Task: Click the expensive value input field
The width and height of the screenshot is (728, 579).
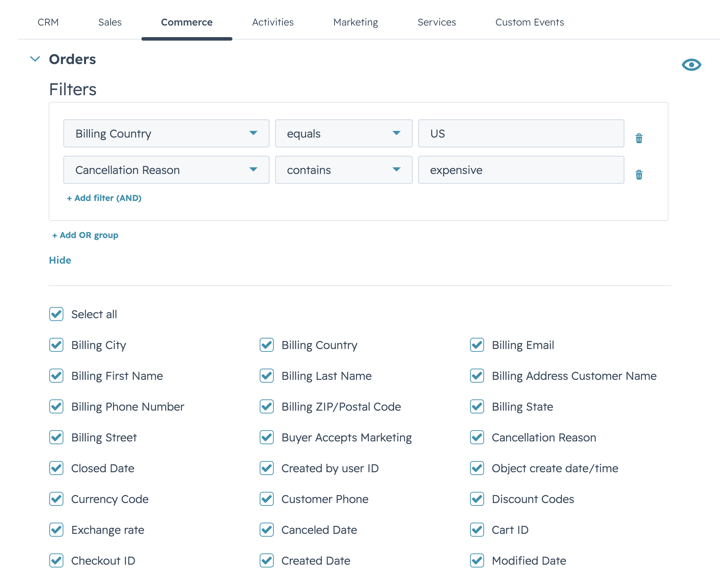Action: click(521, 170)
